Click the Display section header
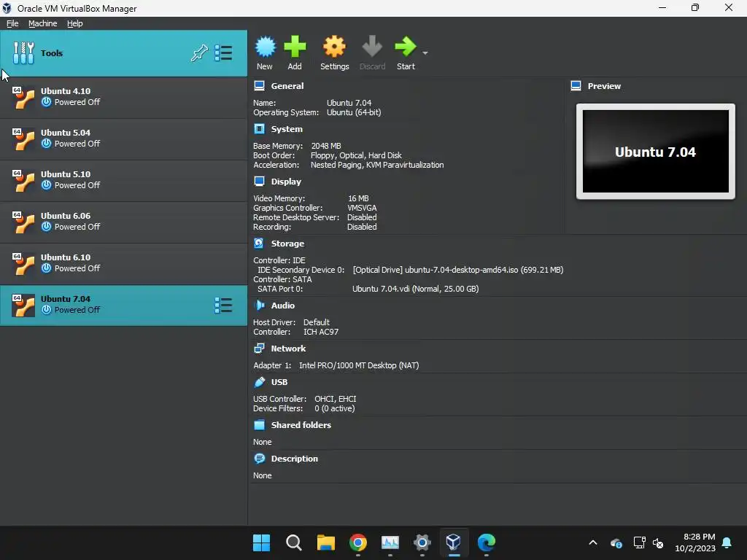 click(286, 182)
